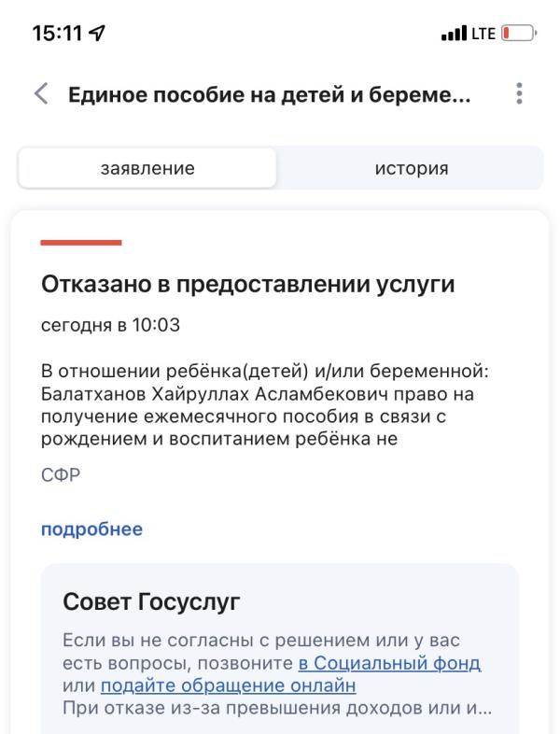Tap the red status bar indicator
Viewport: 560px width, 734px height.
coord(81,243)
